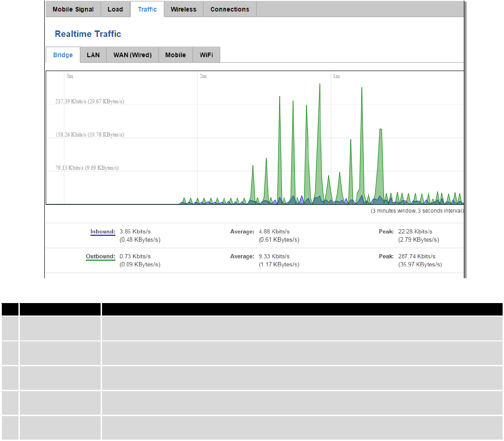Click the inbound average 4.88 Kbits/s

coord(274,232)
